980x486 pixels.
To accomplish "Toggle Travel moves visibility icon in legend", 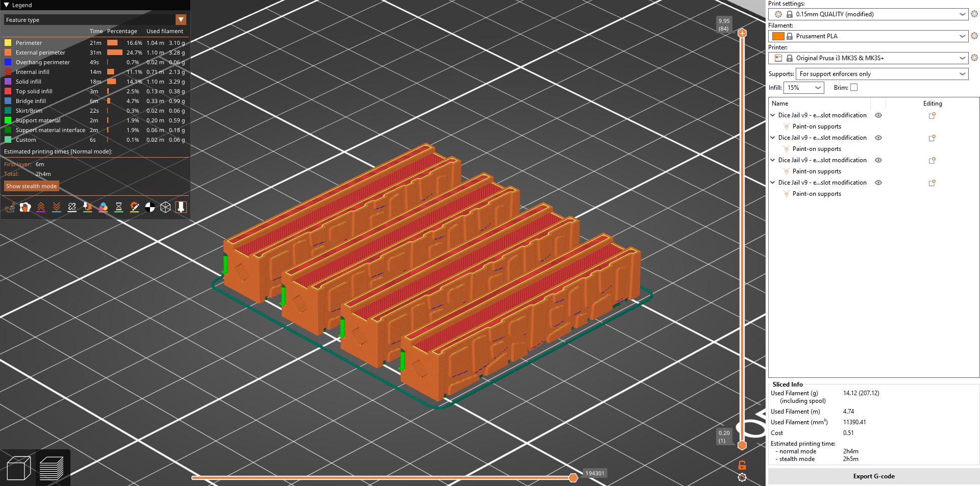I will point(10,207).
